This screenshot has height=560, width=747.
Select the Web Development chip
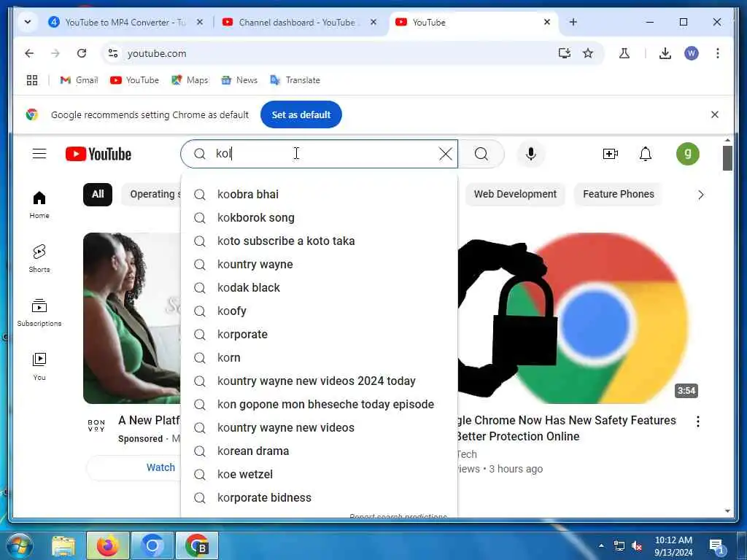[515, 194]
